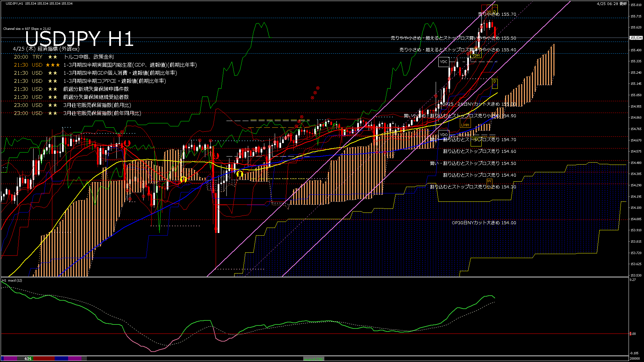Click the yellow D pivot box near 155.15

pos(495,82)
